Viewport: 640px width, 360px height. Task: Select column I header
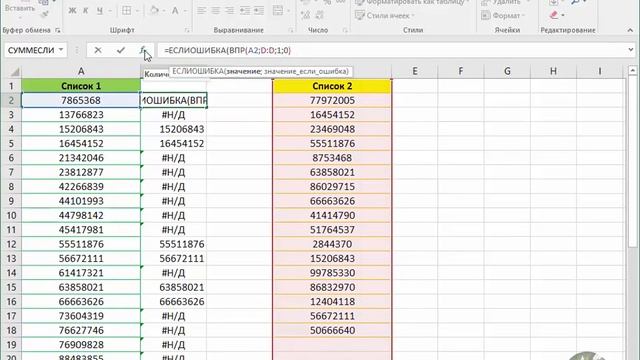pyautogui.click(x=600, y=71)
